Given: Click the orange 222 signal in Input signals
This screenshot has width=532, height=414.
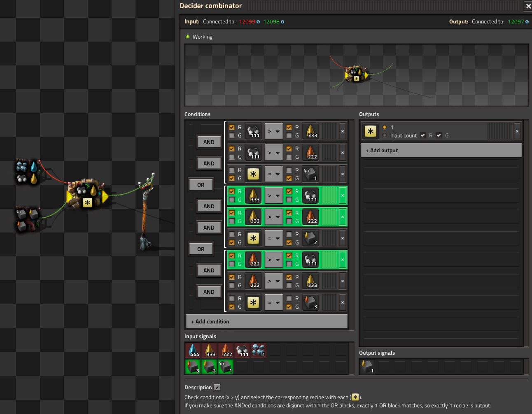Looking at the screenshot, I should click(226, 350).
